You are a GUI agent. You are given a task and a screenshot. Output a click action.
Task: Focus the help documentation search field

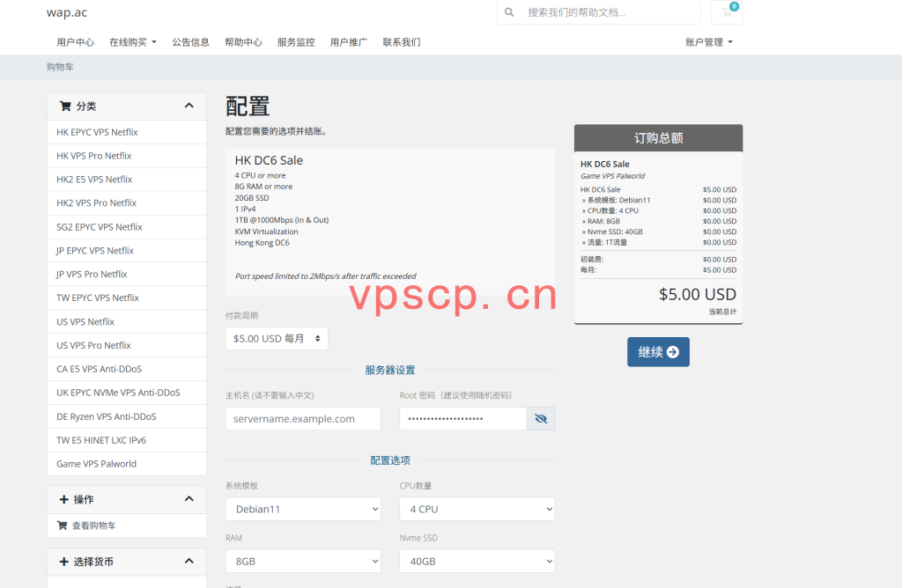click(x=610, y=12)
